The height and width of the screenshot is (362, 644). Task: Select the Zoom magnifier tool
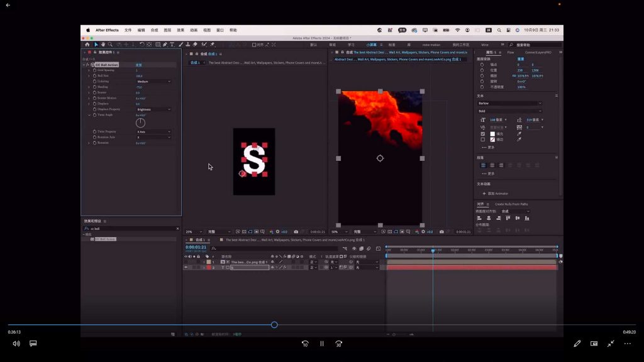(x=110, y=45)
